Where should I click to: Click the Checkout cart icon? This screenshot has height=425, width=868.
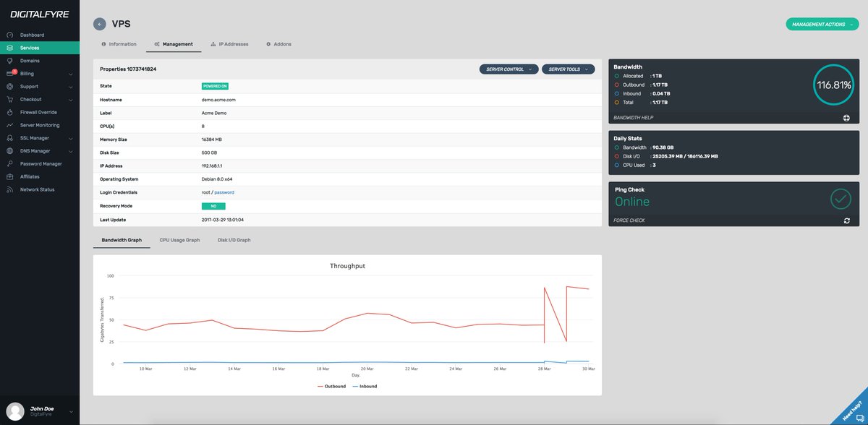point(9,99)
